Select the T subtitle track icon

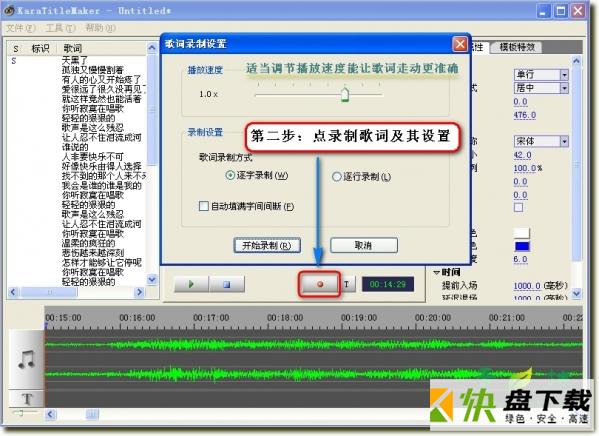coord(27,399)
